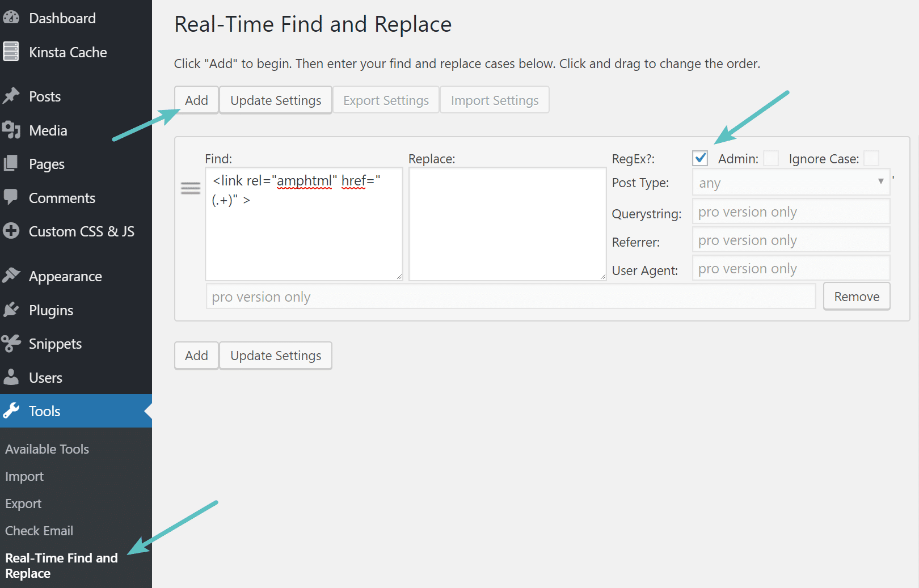
Task: Open Plugins via its plug icon
Action: (11, 310)
